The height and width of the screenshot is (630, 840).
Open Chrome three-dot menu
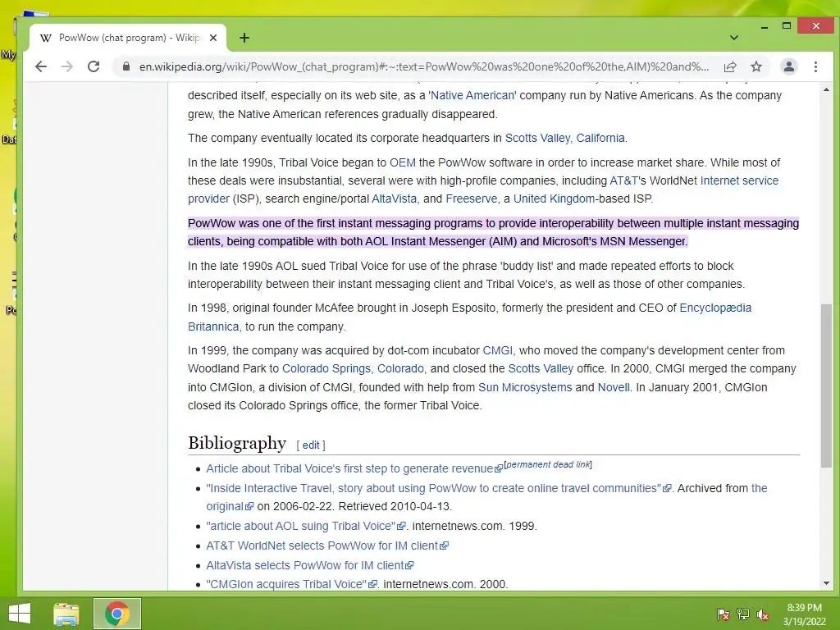pyautogui.click(x=815, y=66)
